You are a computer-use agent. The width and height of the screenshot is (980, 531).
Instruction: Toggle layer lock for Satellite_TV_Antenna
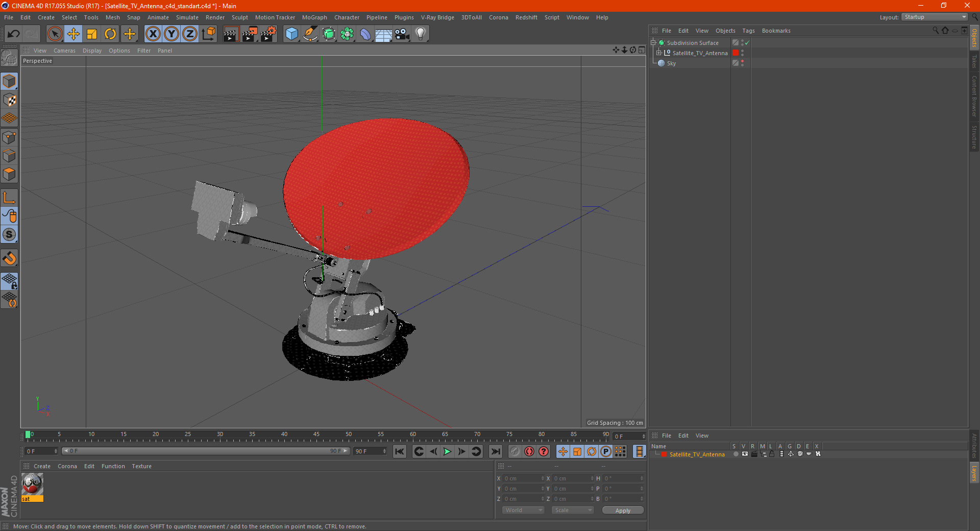(x=772, y=454)
